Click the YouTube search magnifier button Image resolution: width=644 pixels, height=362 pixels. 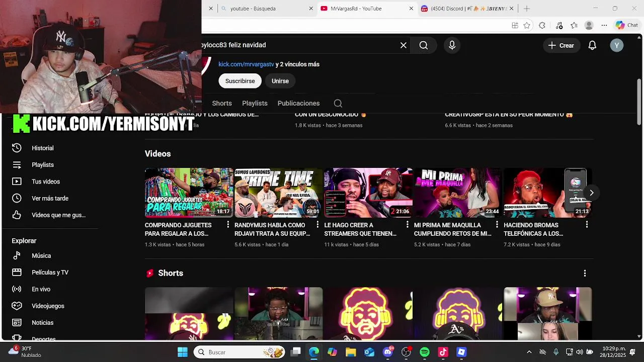pyautogui.click(x=424, y=45)
